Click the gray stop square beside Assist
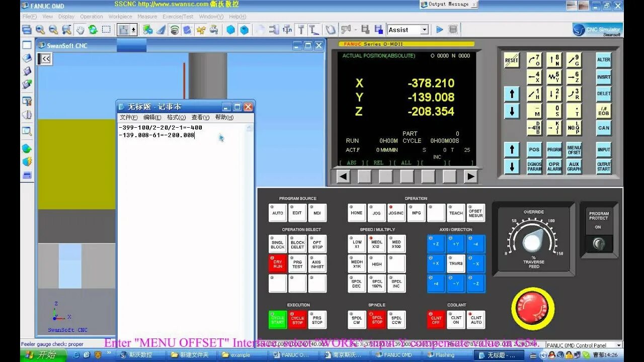 (x=453, y=30)
